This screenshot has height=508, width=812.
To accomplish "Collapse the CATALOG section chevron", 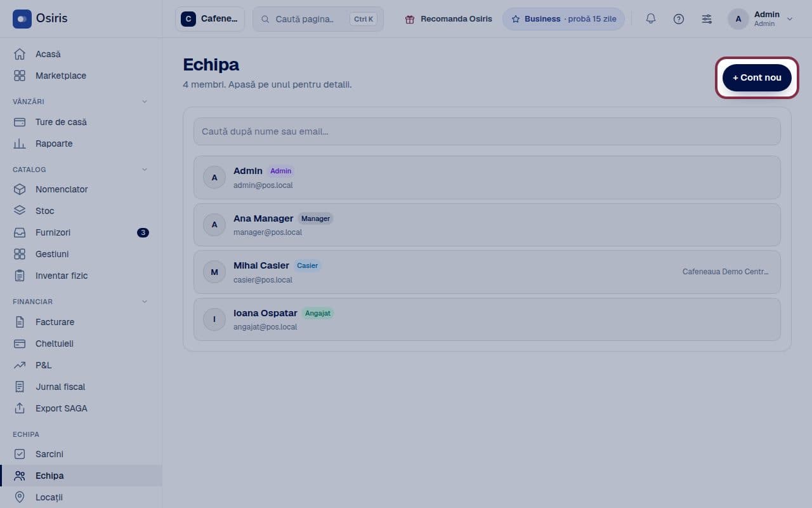I will [144, 170].
